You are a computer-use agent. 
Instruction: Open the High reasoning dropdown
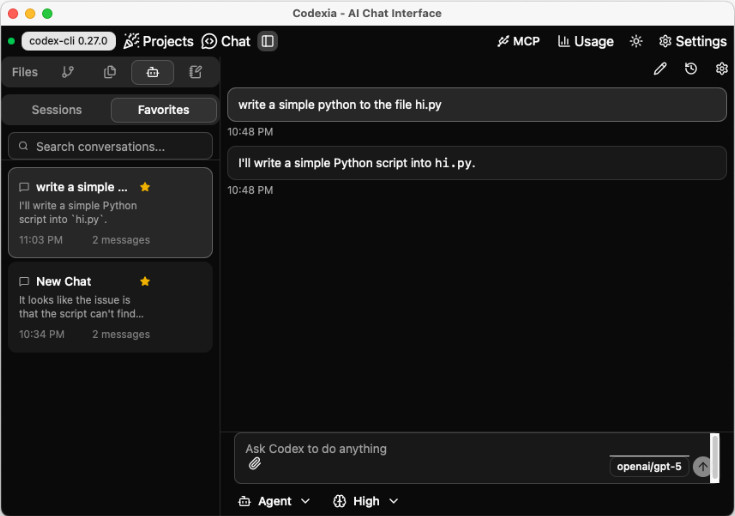(366, 501)
